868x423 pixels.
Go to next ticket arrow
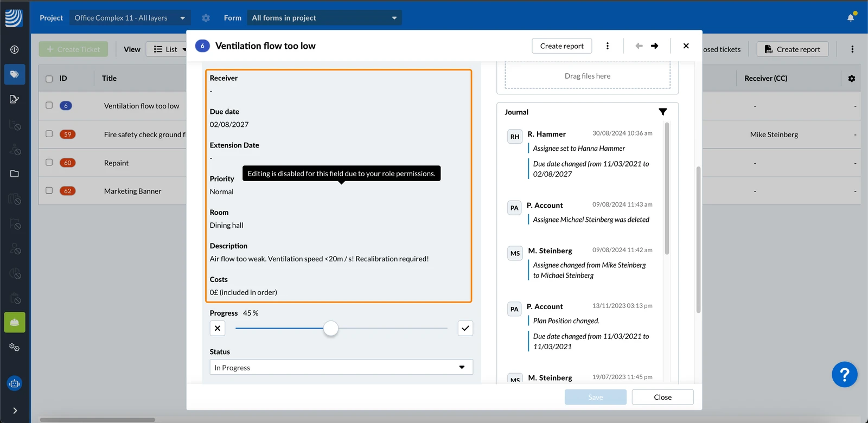click(654, 46)
